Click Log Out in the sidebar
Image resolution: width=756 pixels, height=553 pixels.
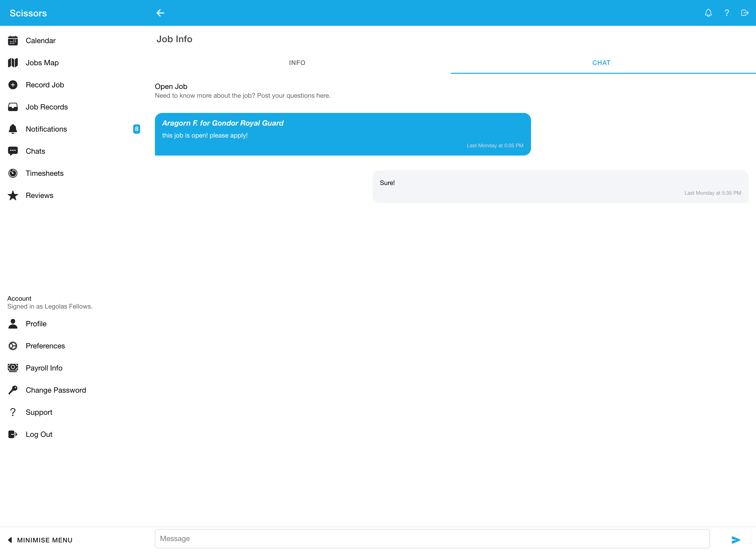tap(39, 434)
